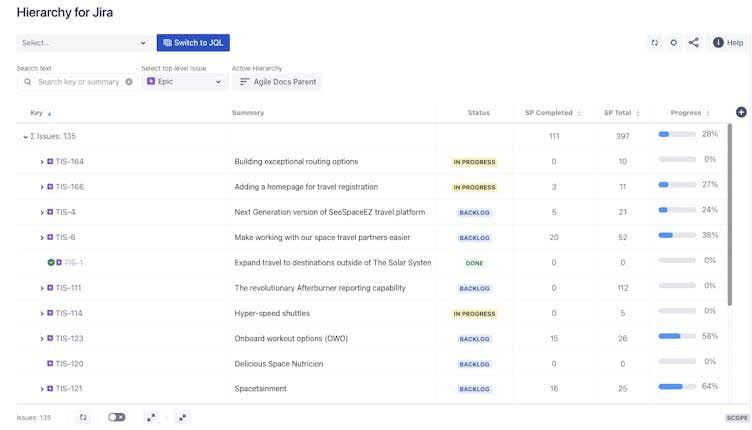
Task: Click epic icon of TIS-4
Action: tap(50, 212)
